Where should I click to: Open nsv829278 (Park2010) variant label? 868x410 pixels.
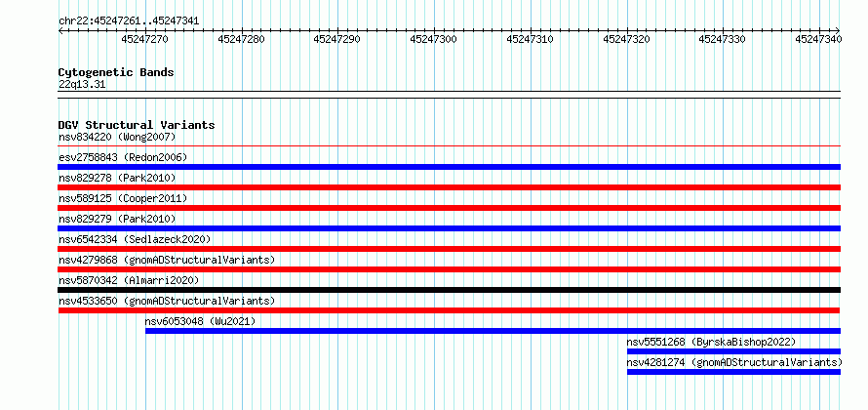point(117,178)
